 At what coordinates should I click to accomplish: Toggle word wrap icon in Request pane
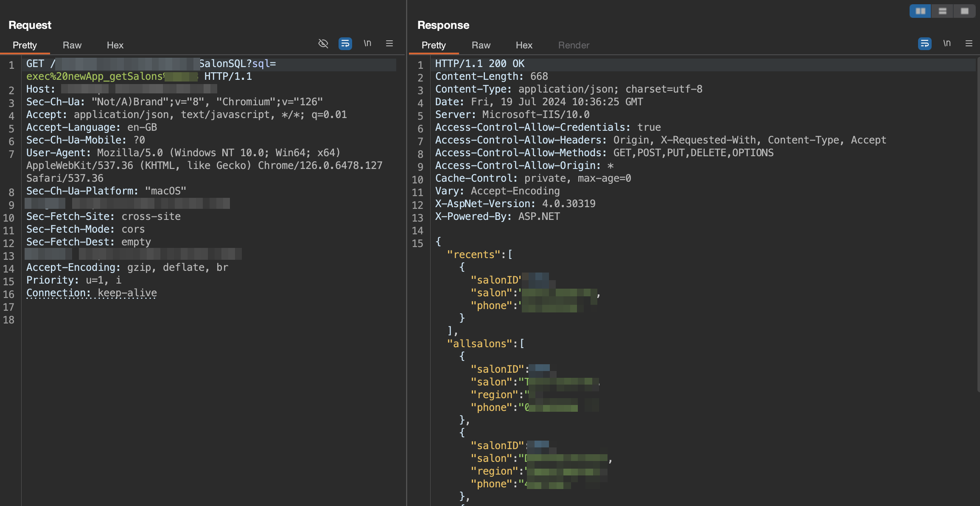345,44
